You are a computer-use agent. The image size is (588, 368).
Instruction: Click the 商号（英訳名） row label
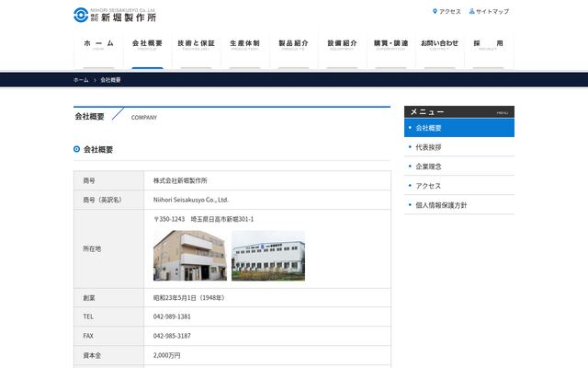[x=104, y=200]
